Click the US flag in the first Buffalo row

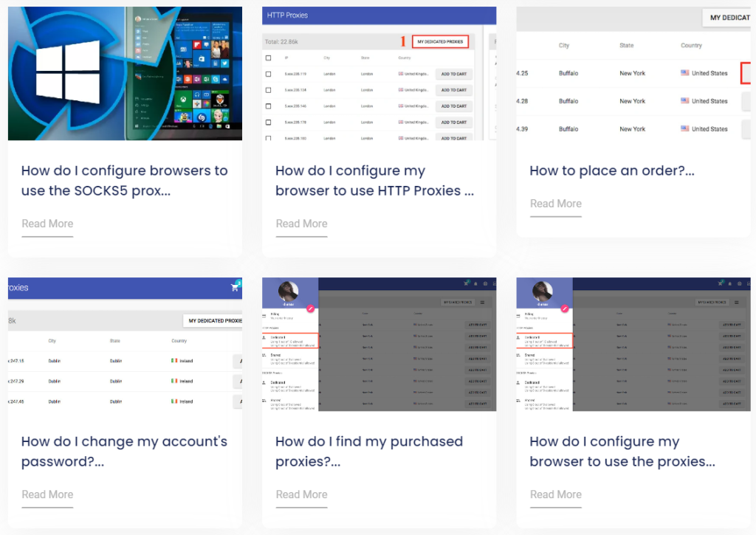tap(684, 73)
